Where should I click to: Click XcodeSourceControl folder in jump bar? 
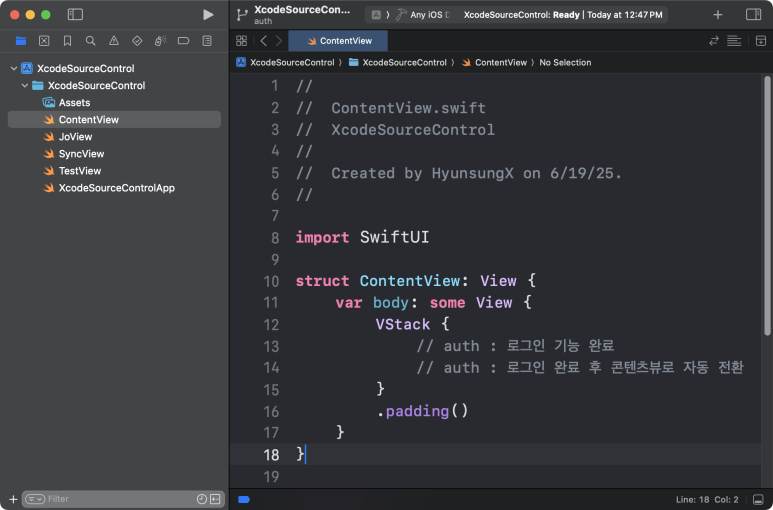(397, 63)
